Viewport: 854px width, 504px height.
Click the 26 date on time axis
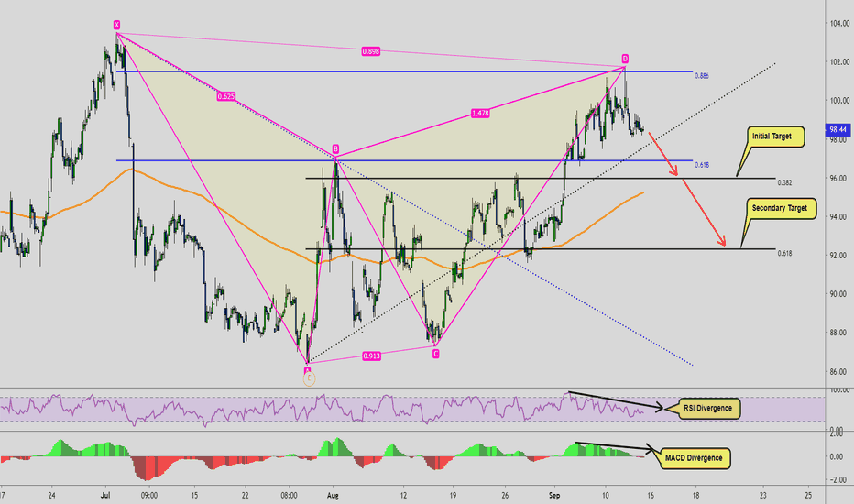click(505, 495)
